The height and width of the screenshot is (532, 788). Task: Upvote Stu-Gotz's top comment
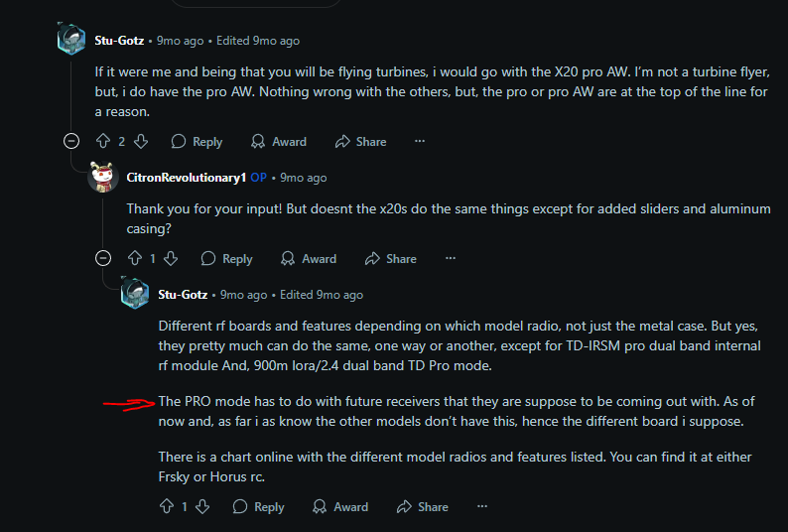(x=103, y=142)
